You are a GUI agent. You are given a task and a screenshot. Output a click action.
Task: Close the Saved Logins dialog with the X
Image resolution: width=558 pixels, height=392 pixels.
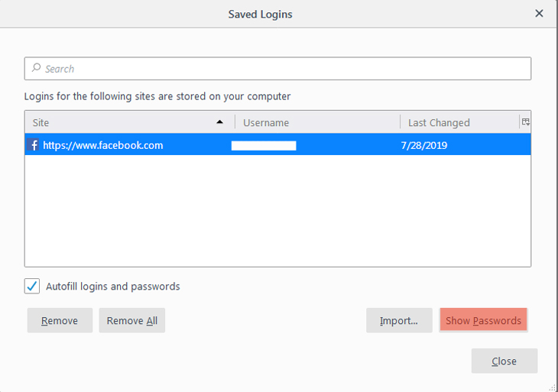[x=539, y=14]
